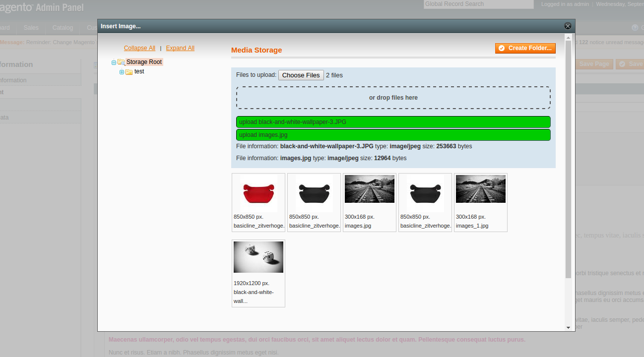
Task: Click the dialog scrollbar up arrow
Action: pos(568,37)
